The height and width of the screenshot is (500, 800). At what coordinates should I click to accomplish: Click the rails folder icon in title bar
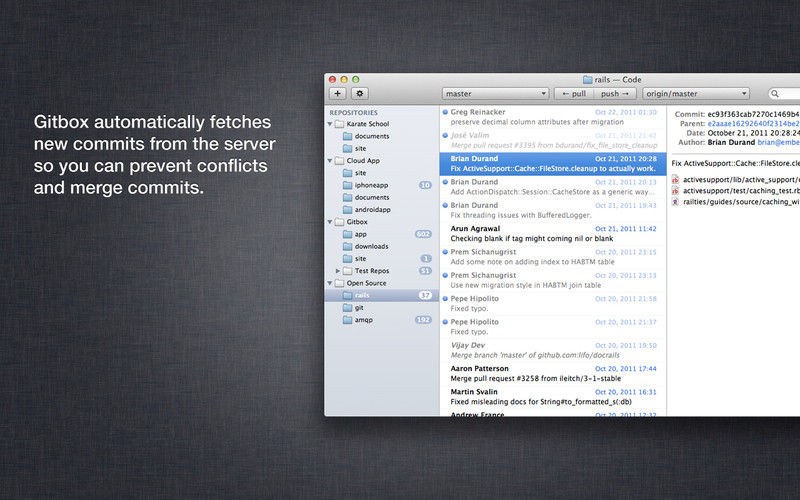(x=587, y=80)
